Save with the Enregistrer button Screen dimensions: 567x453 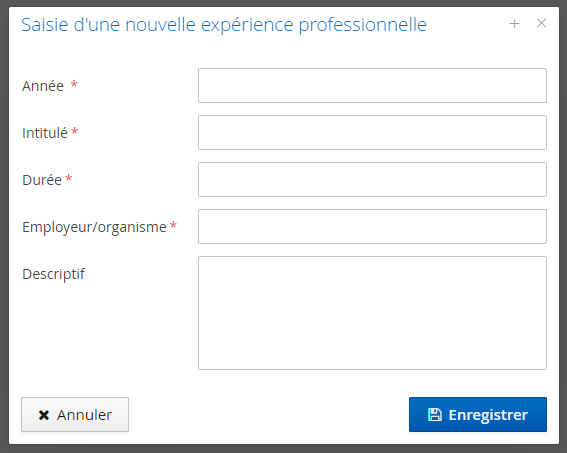(x=478, y=414)
